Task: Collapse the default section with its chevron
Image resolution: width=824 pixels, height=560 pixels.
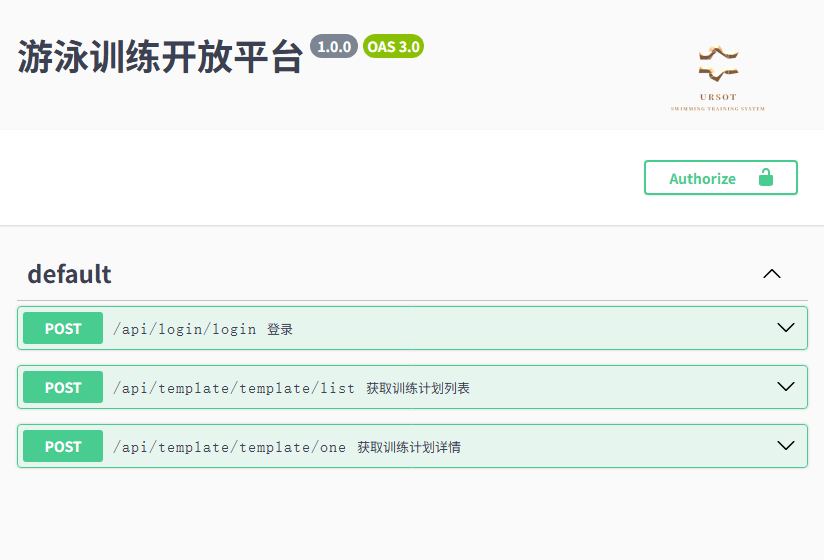Action: pyautogui.click(x=771, y=274)
